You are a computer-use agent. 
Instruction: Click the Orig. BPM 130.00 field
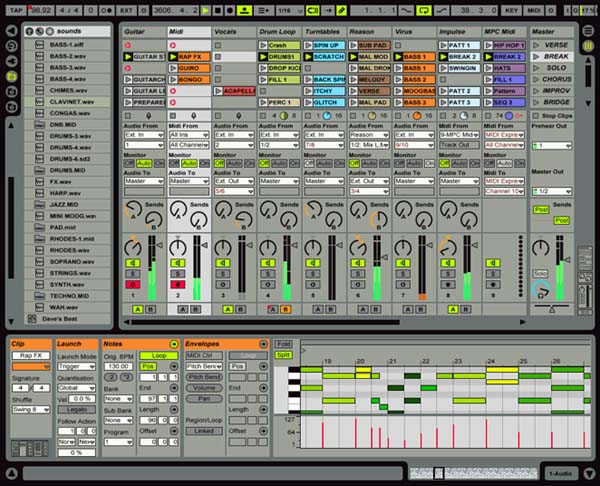(x=118, y=367)
